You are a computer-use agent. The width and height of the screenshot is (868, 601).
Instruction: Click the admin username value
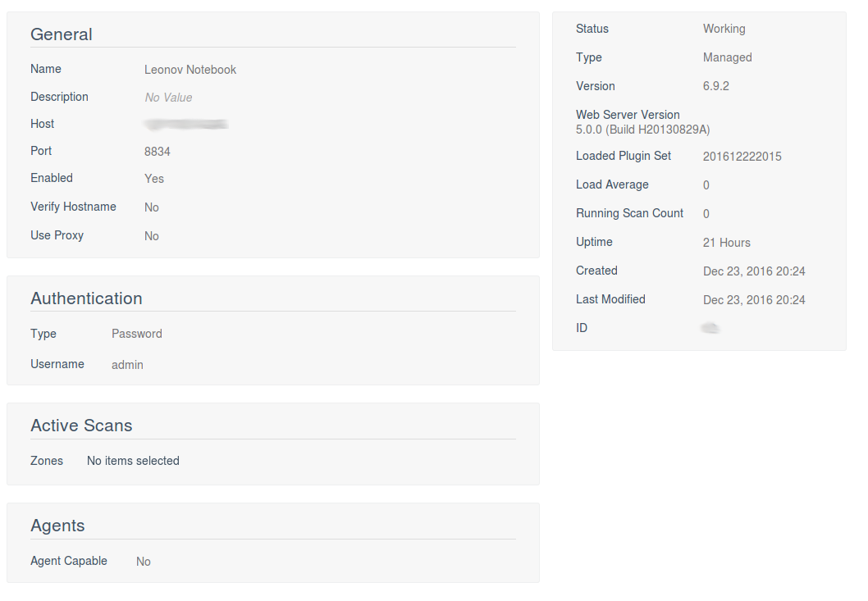click(x=127, y=365)
